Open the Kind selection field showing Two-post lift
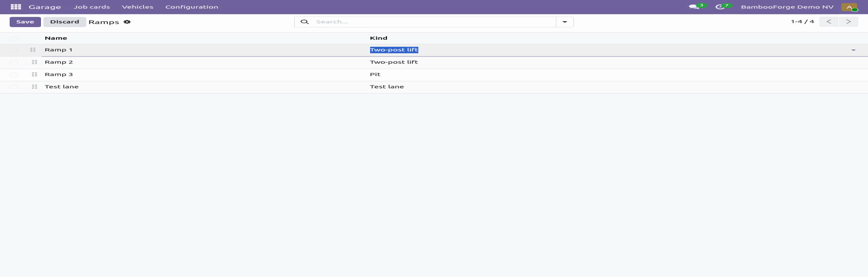 pos(612,50)
